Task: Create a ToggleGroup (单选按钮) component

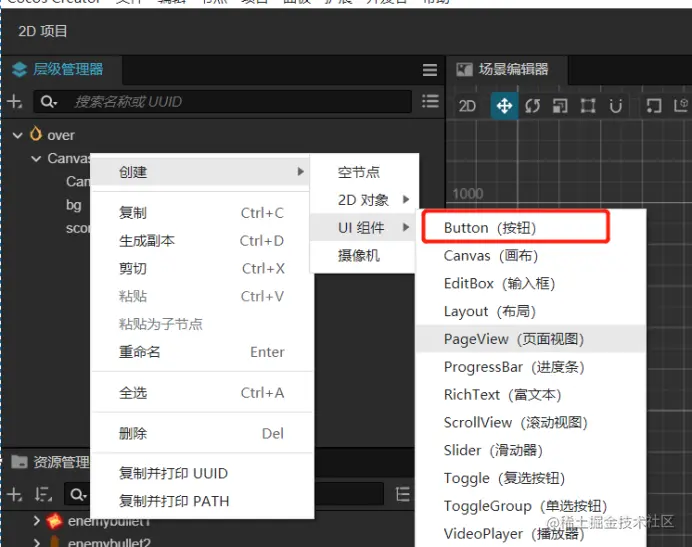Action: 531,506
